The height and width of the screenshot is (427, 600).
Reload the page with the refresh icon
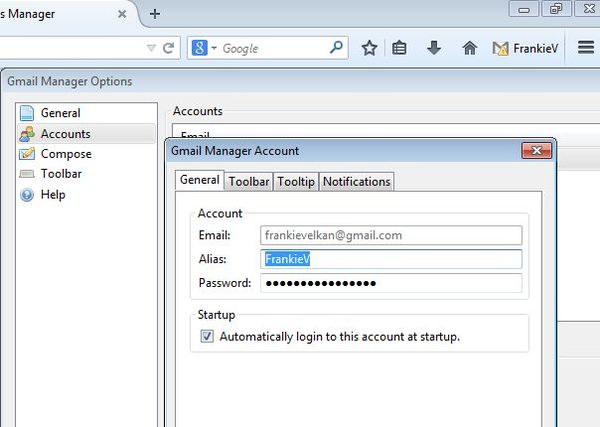coord(168,48)
